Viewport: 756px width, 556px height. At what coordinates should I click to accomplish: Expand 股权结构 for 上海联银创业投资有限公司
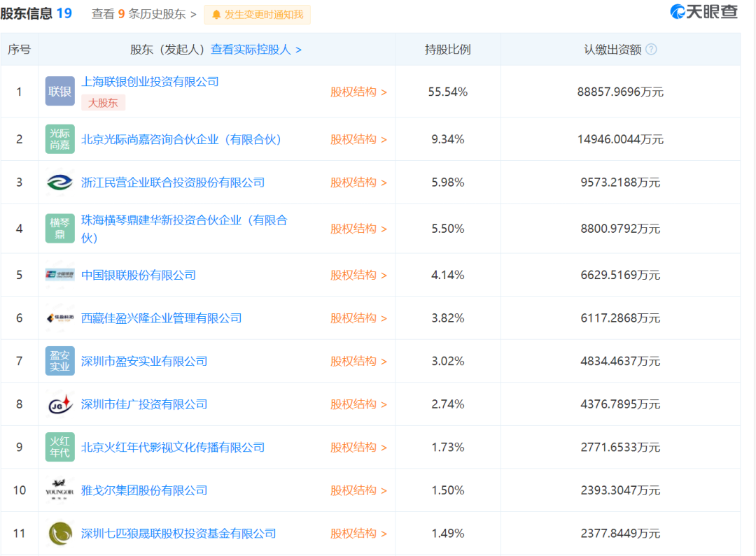[x=358, y=92]
